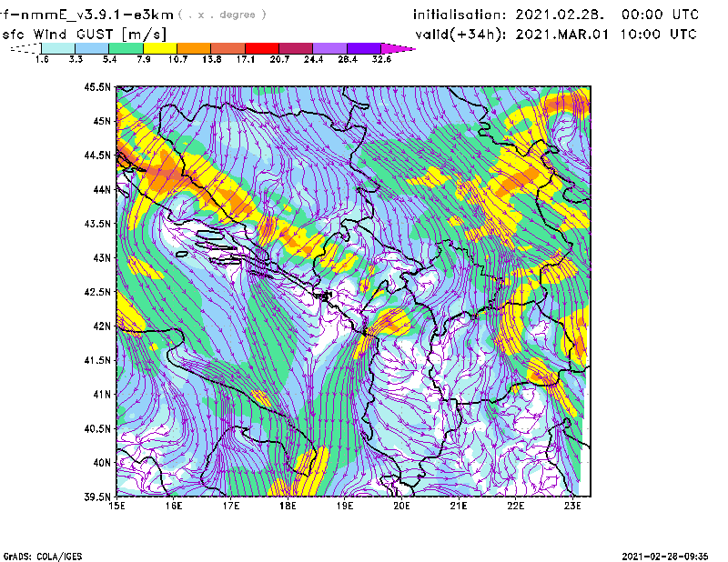The height and width of the screenshot is (562, 728).
Task: Click the 23E longitude label
Action: click(572, 506)
